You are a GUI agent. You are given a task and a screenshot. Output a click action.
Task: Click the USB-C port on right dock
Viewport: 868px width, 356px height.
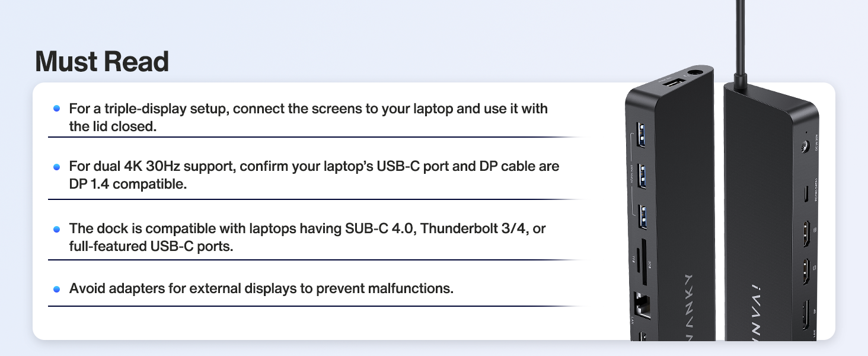pos(806,194)
